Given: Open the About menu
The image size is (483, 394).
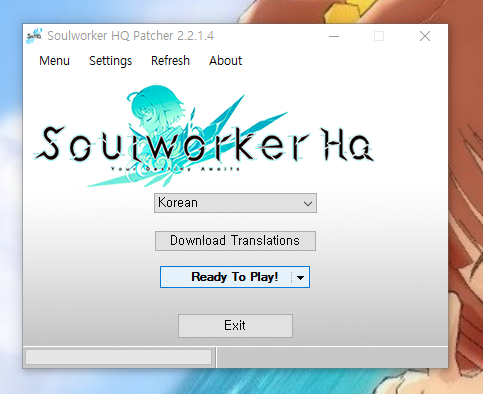Looking at the screenshot, I should click(225, 61).
